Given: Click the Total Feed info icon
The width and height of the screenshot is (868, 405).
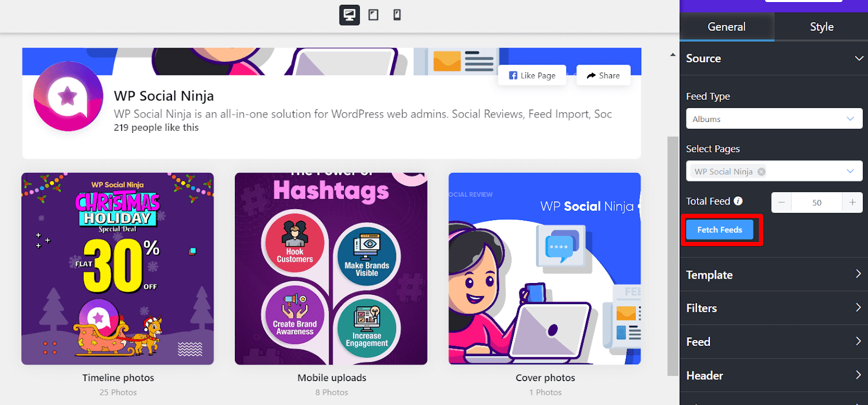Looking at the screenshot, I should coord(738,201).
